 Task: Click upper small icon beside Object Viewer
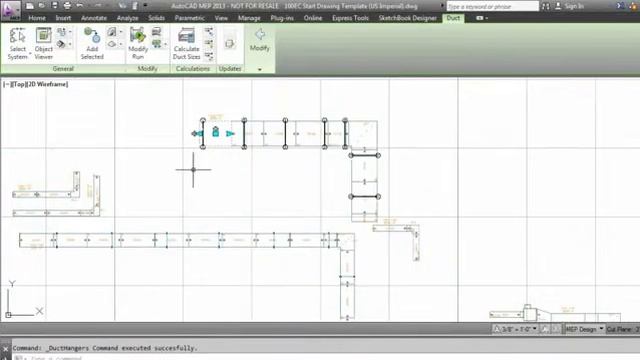coord(61,31)
